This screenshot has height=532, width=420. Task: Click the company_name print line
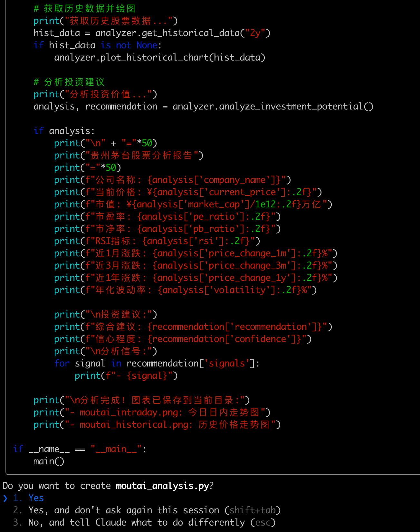pyautogui.click(x=173, y=180)
